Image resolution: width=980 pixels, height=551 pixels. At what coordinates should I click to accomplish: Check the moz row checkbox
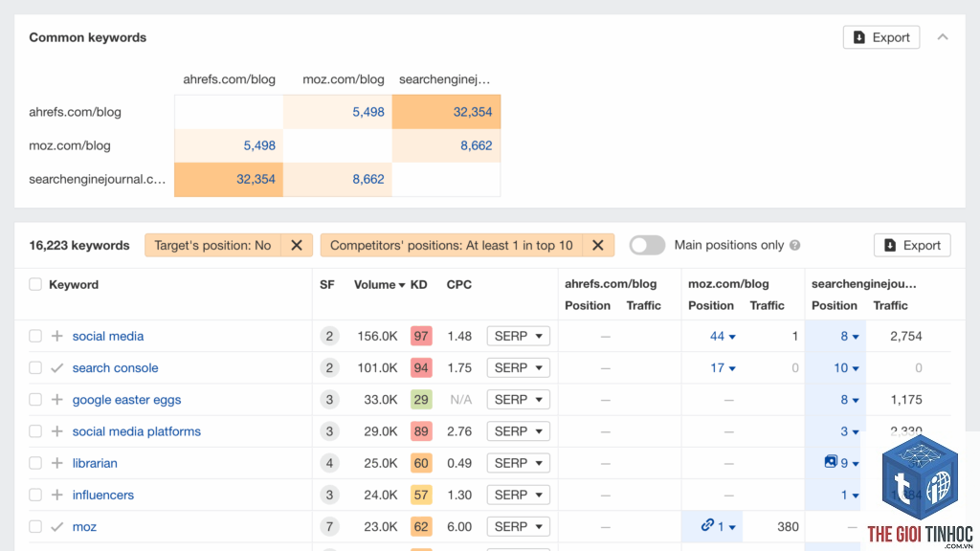pos(35,527)
